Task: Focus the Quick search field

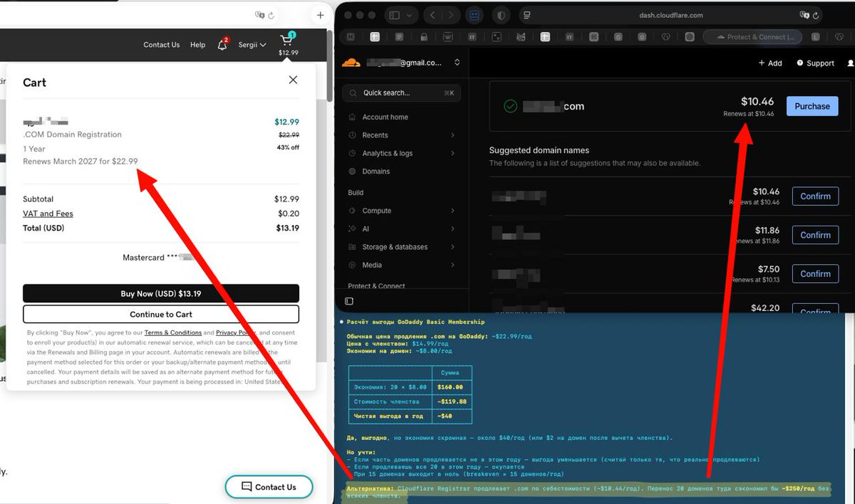Action: (402, 93)
